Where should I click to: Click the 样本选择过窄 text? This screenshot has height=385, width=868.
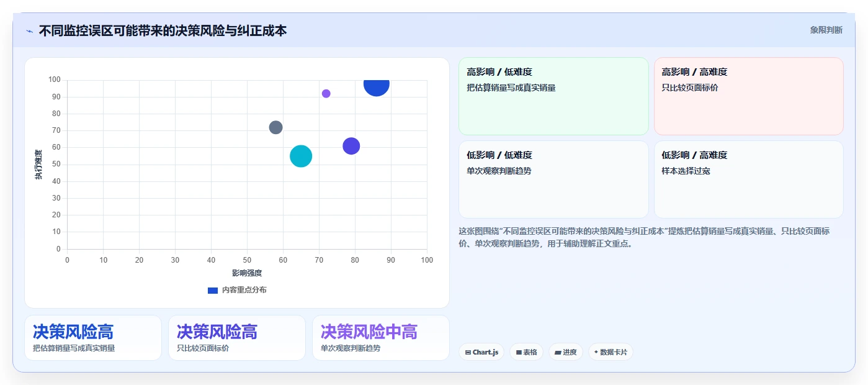click(x=686, y=171)
